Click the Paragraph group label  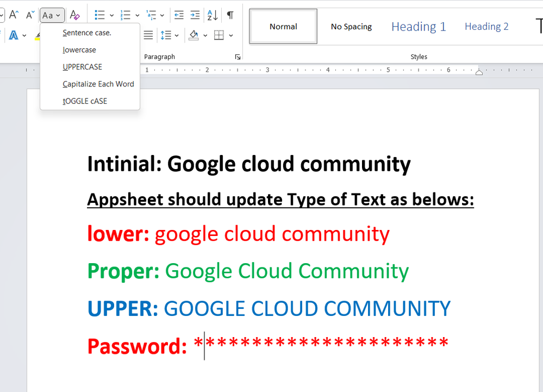click(x=159, y=57)
